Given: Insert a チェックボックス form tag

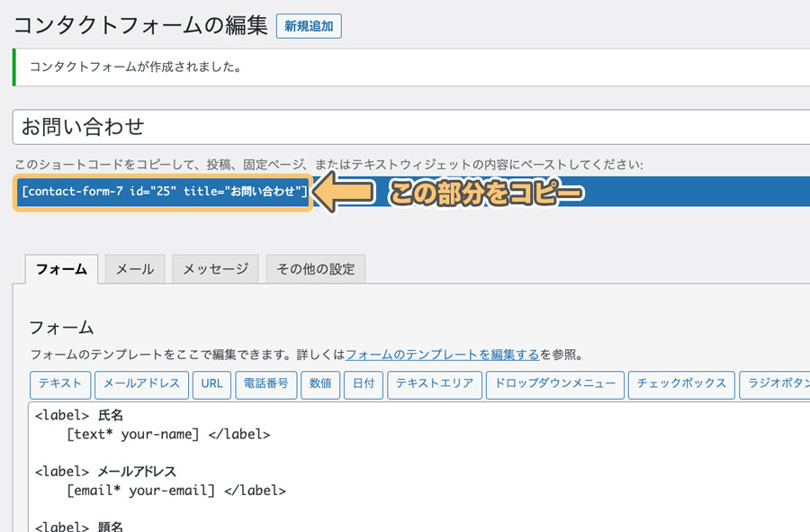Looking at the screenshot, I should click(681, 384).
